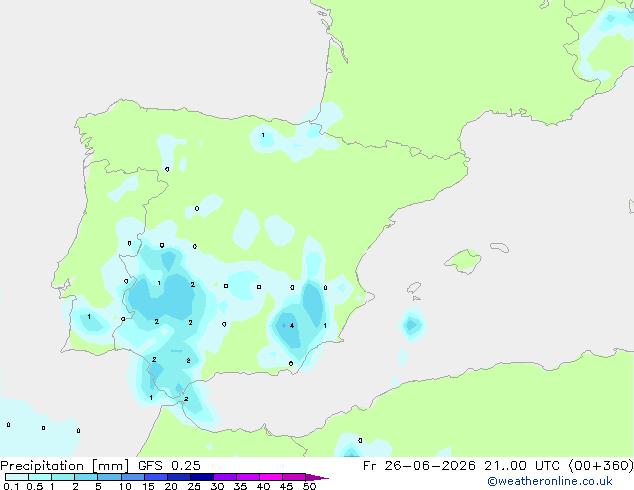Select the 40–45 mm magenta legend swatch
Image resolution: width=634 pixels, height=490 pixels.
271,477
